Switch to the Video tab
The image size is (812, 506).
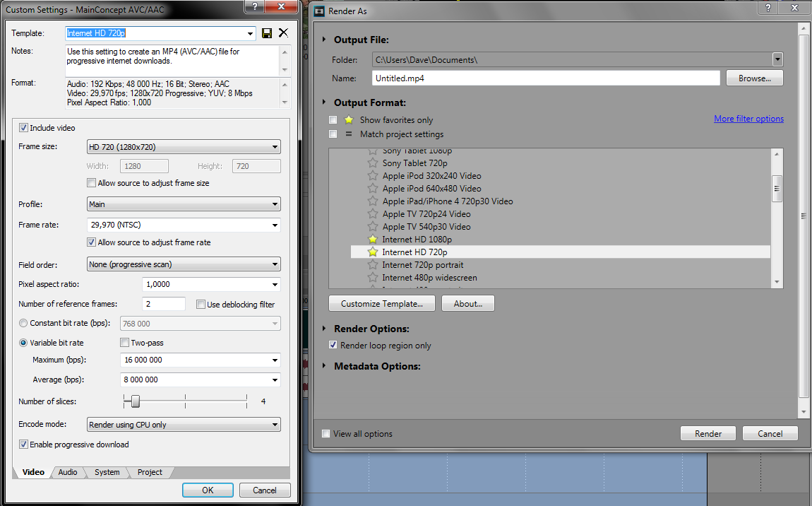[x=33, y=472]
